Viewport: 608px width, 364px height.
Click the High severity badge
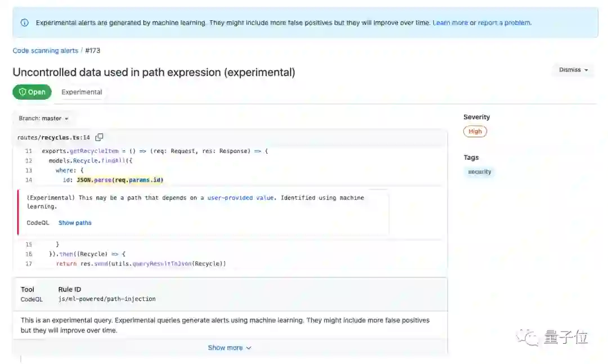[x=475, y=132]
